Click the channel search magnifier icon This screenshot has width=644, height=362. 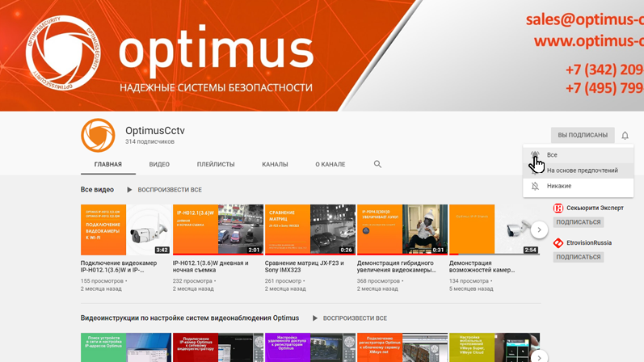pyautogui.click(x=377, y=164)
